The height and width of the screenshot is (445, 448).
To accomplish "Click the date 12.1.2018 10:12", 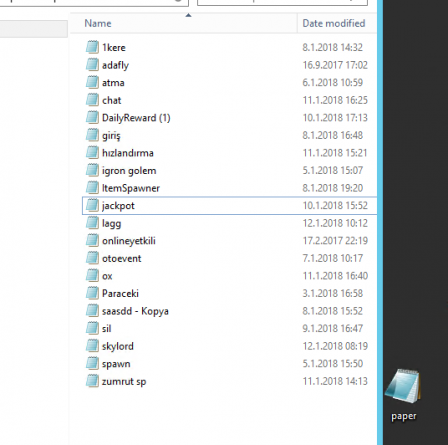I will 335,223.
